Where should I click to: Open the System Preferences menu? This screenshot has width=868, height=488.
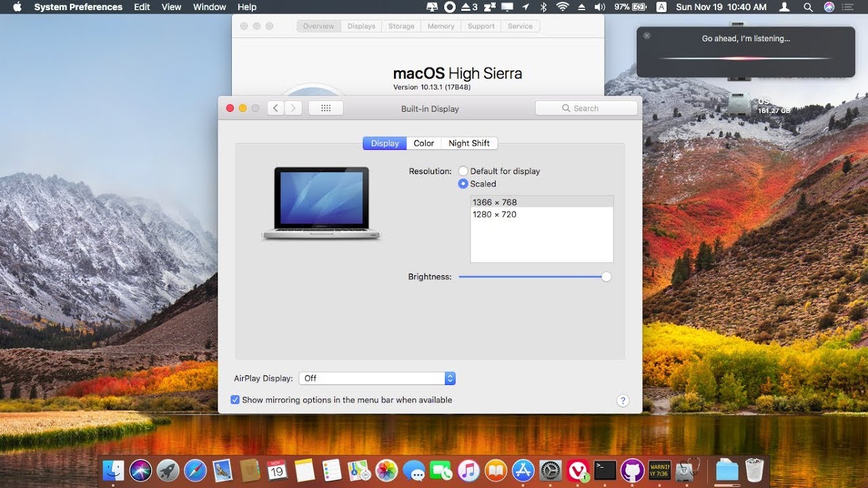pyautogui.click(x=78, y=7)
